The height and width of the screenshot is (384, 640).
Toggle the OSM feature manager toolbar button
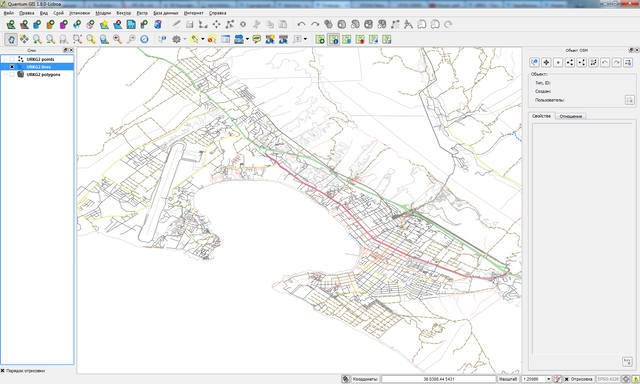(x=334, y=39)
